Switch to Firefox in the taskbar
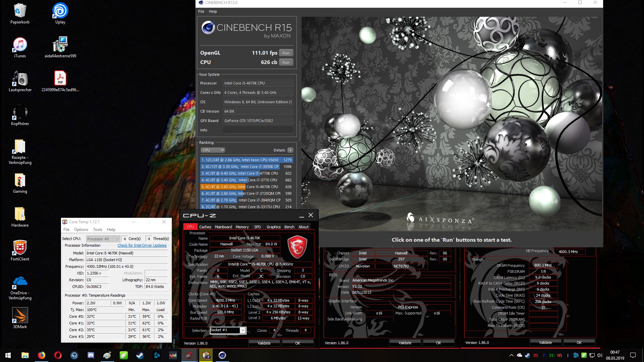This screenshot has height=362, width=644. click(x=41, y=355)
